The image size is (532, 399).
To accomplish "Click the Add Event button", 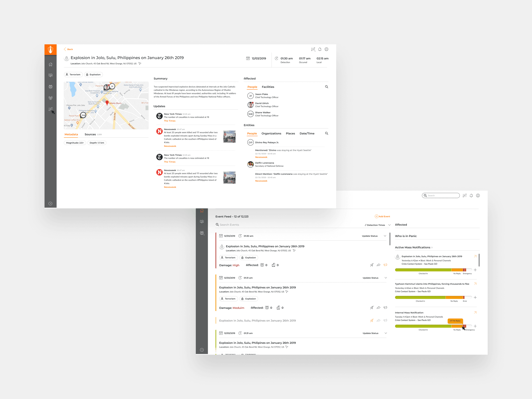I will click(382, 216).
